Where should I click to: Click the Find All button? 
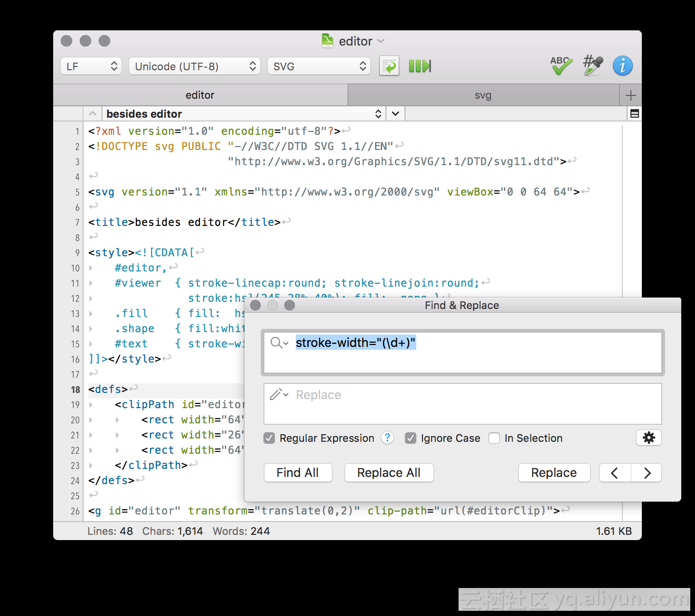tap(298, 473)
